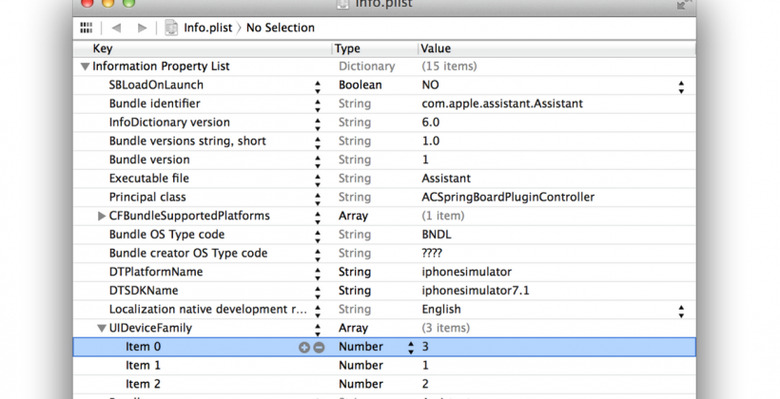This screenshot has width=780, height=399.
Task: Open SBLoadOnLaunch key stepper popup
Action: pyautogui.click(x=317, y=87)
